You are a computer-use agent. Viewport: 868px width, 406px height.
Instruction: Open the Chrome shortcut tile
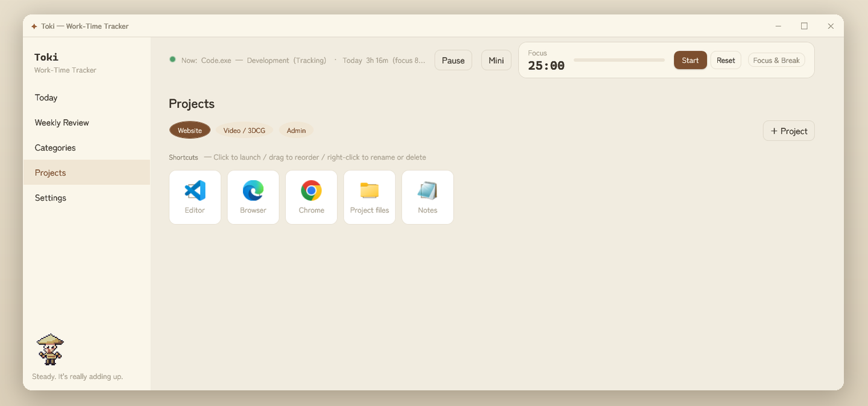point(311,197)
